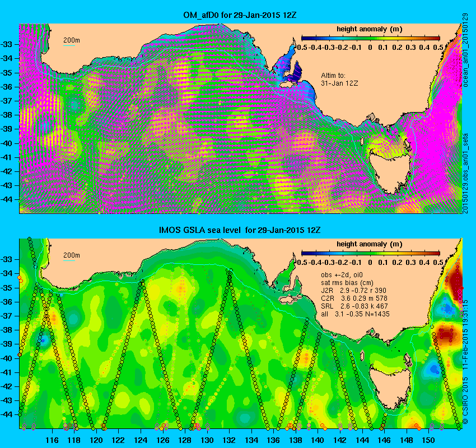The height and width of the screenshot is (448, 476).
Task: Click longitude label '148'
Action: [x=407, y=440]
